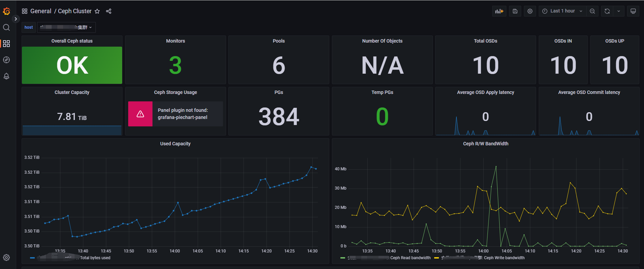Click the 7.81 TiB capacity value

pos(72,117)
